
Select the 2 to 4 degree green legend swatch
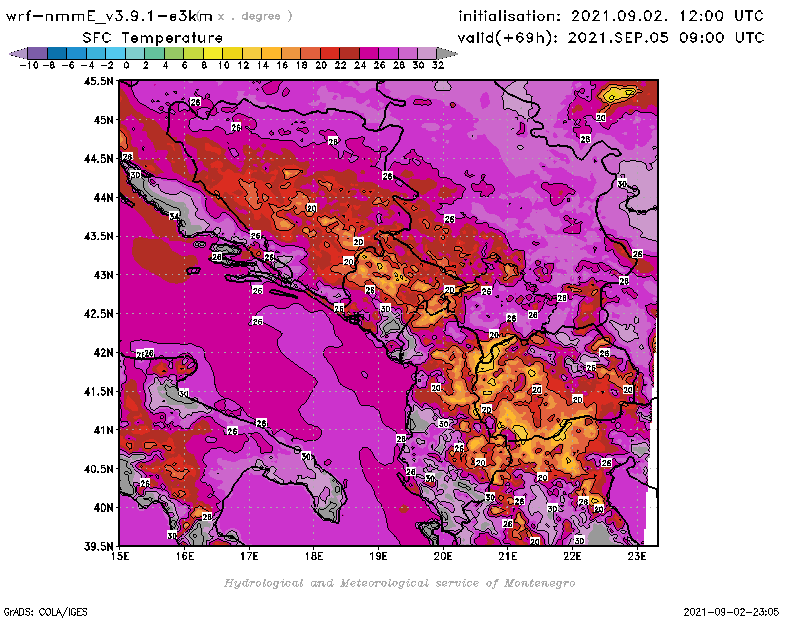pyautogui.click(x=155, y=53)
